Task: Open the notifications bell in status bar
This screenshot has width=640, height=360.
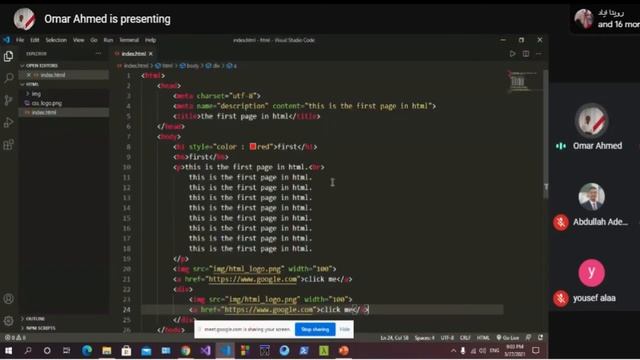Action: 540,338
